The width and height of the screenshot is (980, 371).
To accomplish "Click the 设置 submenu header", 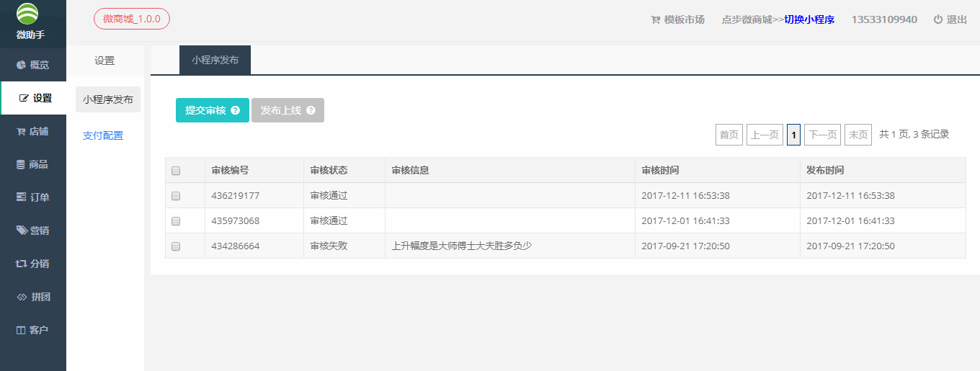I will pos(104,61).
